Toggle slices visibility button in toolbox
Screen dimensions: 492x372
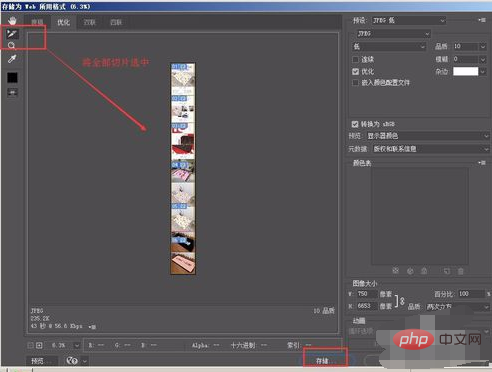tap(12, 92)
